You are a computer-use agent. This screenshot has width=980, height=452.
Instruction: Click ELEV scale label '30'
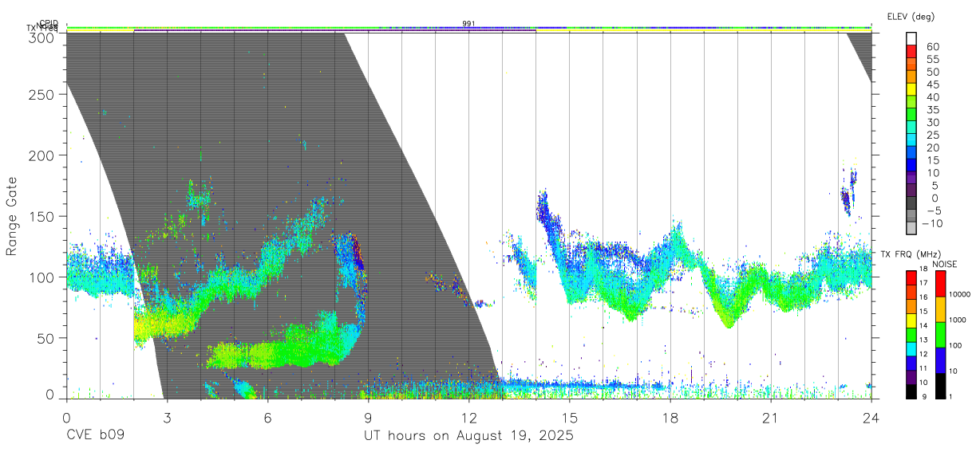pyautogui.click(x=932, y=123)
